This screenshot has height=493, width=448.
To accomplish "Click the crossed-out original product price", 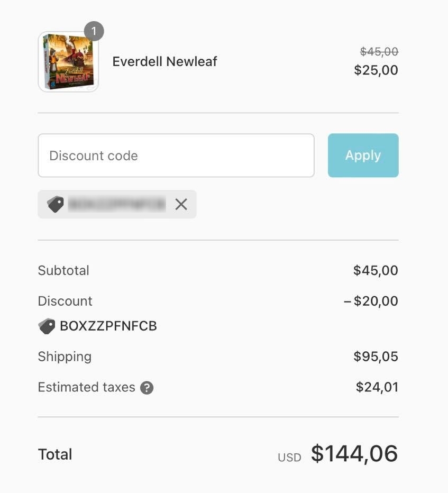I will pyautogui.click(x=379, y=51).
